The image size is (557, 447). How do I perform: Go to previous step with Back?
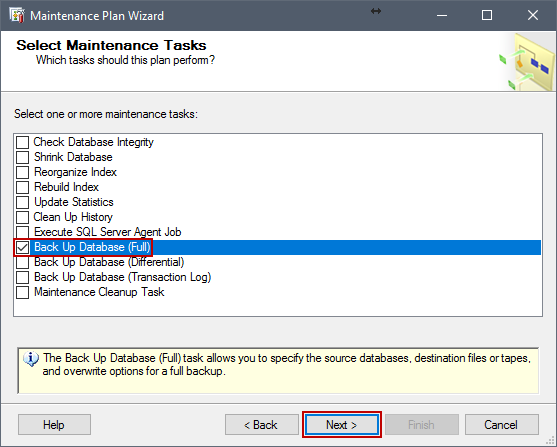(x=261, y=425)
